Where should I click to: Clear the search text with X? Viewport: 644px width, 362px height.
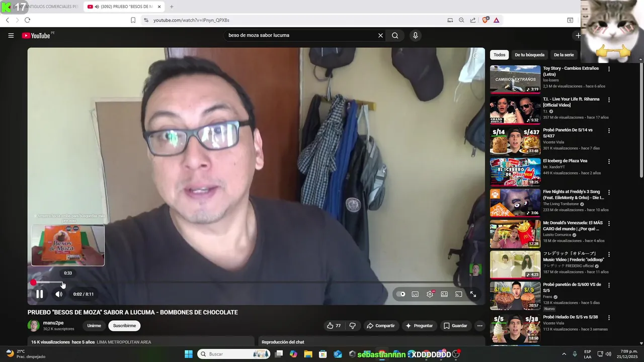click(380, 35)
